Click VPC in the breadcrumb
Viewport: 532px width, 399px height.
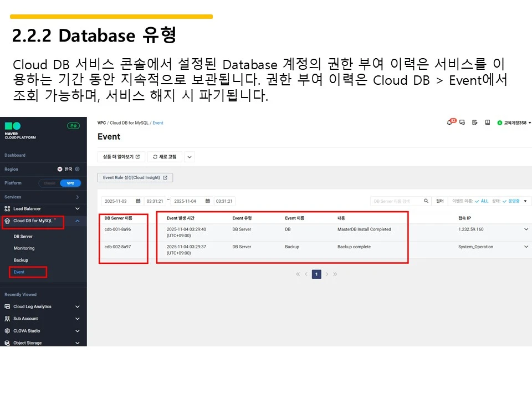[101, 123]
